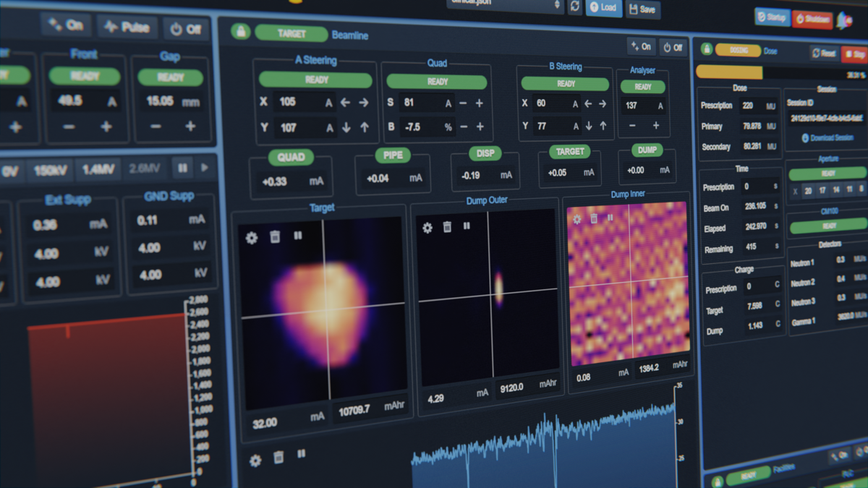Screen dimensions: 868x488
Task: Nudge B Steering X left arrow
Action: (587, 104)
